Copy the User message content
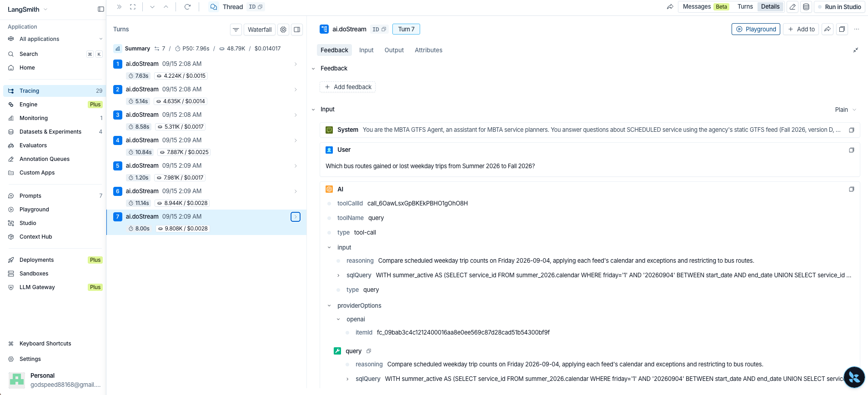868x395 pixels. point(851,150)
